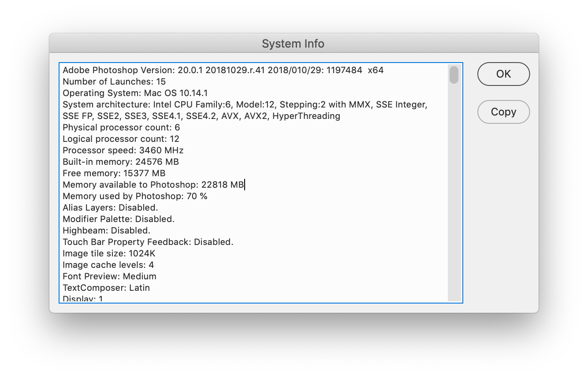Click Free memory: 15377 MB line
This screenshot has height=378, width=588.
click(114, 173)
